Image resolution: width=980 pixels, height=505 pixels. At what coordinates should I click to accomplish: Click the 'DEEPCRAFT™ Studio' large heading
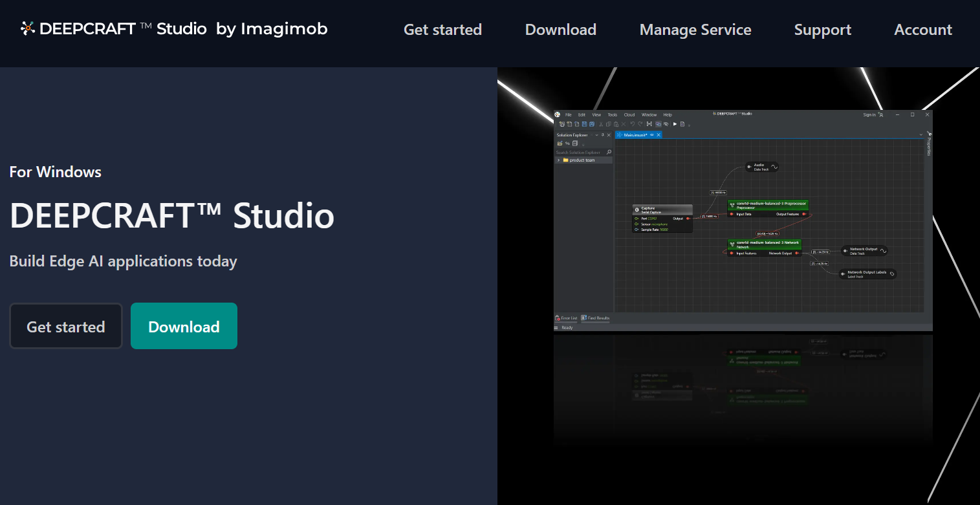(172, 216)
